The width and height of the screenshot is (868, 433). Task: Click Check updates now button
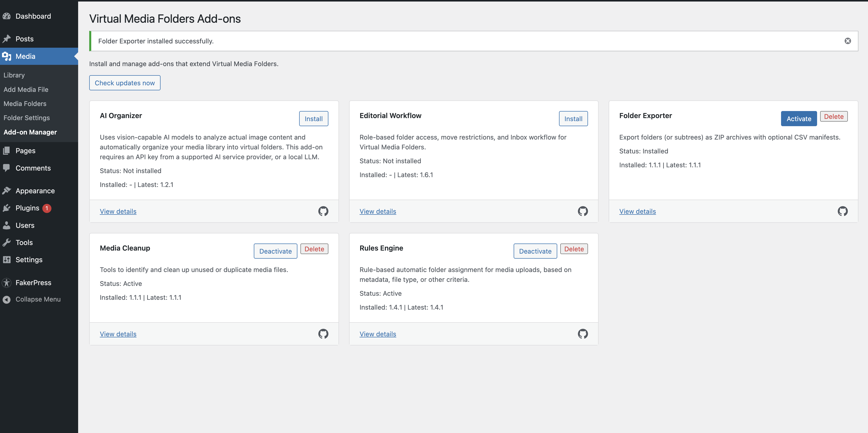tap(125, 83)
